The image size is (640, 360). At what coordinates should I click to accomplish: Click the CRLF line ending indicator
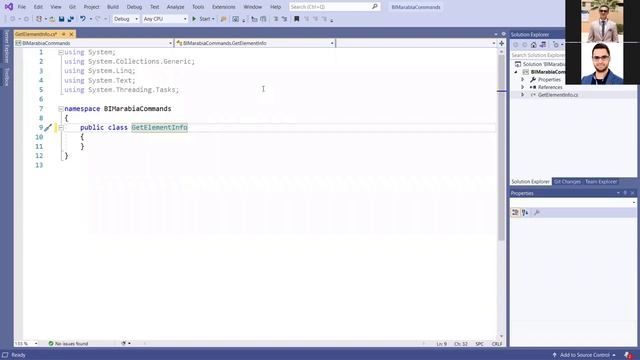pyautogui.click(x=497, y=344)
